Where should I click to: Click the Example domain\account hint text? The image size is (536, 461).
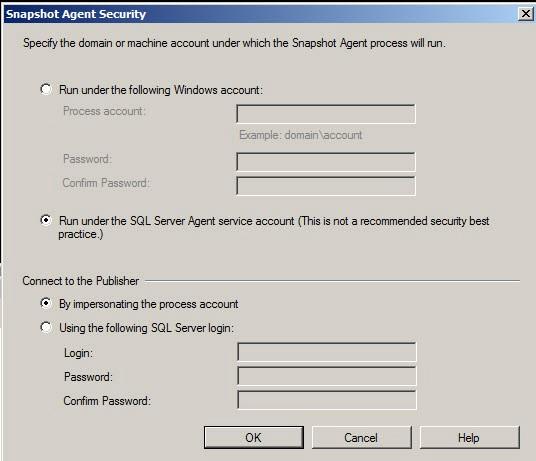pos(300,135)
